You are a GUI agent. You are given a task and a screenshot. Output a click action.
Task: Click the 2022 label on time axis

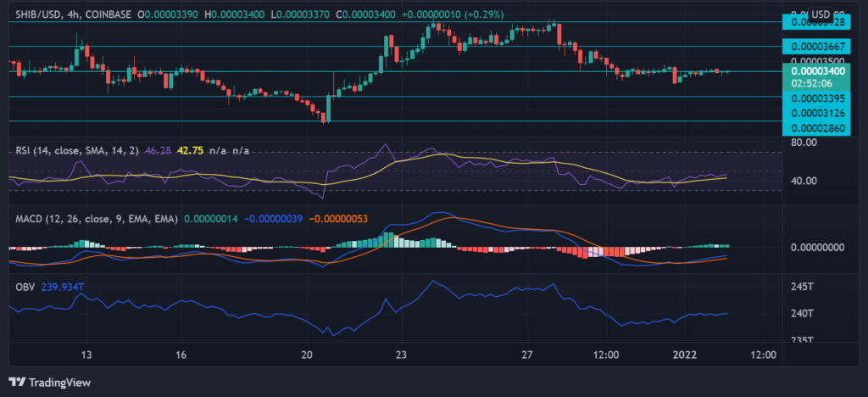684,355
